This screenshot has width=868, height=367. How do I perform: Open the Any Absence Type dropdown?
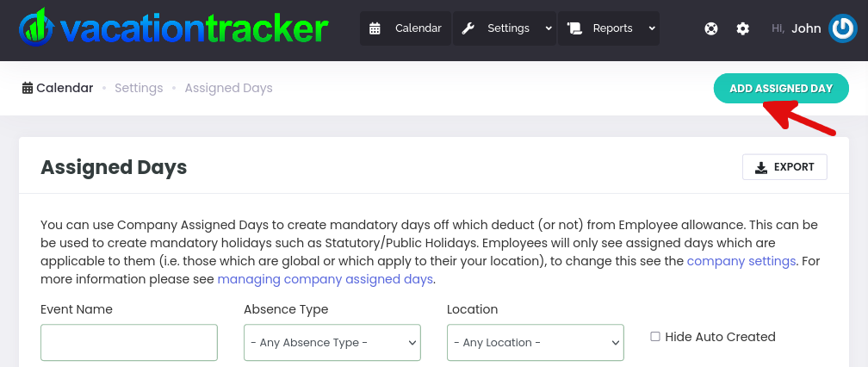(332, 343)
